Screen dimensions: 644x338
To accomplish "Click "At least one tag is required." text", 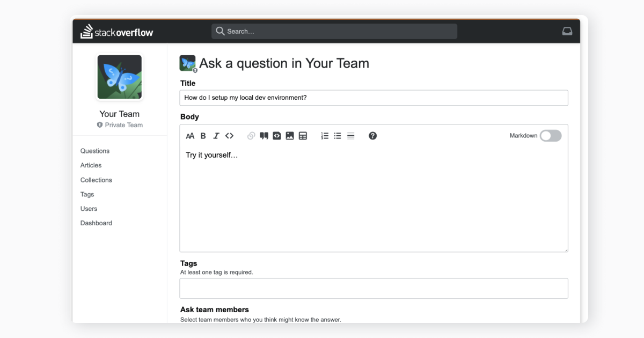I will point(217,273).
